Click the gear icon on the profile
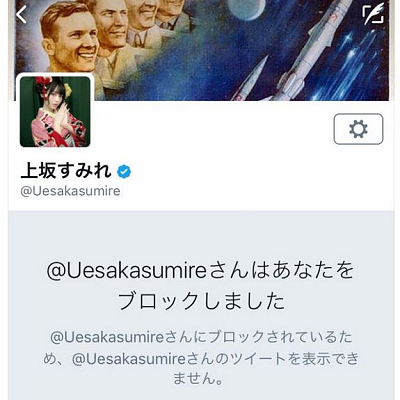The height and width of the screenshot is (400, 400). pos(358,129)
